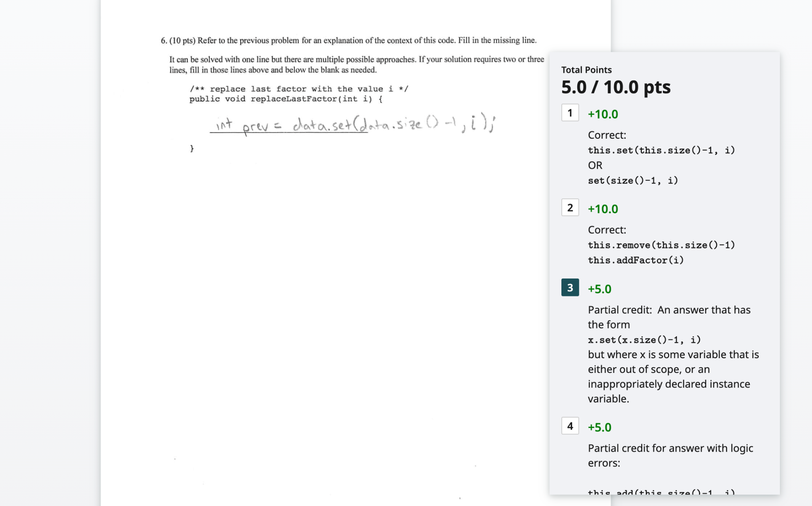Screen dimensions: 812x506
Task: Select rubric item 1 number box
Action: [x=570, y=113]
